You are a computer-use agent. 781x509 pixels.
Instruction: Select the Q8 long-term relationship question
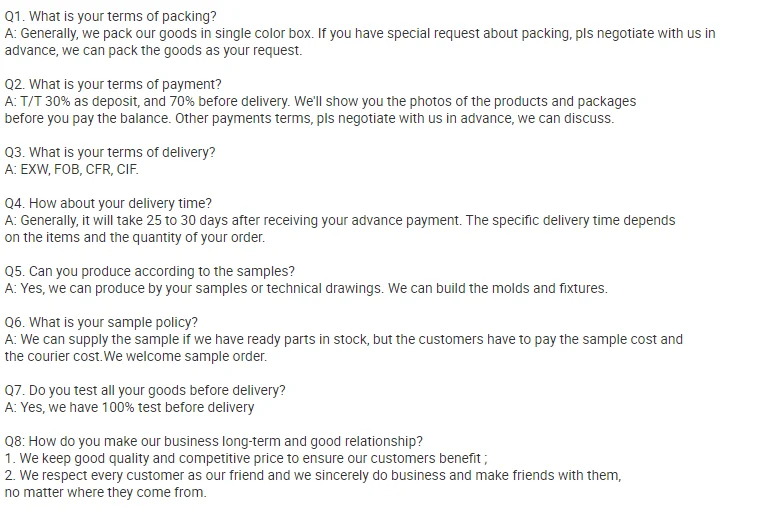[214, 441]
